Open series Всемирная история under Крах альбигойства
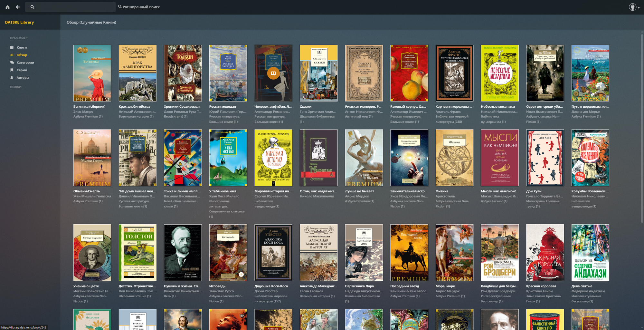Viewport: 644px width, 330px height. point(136,117)
